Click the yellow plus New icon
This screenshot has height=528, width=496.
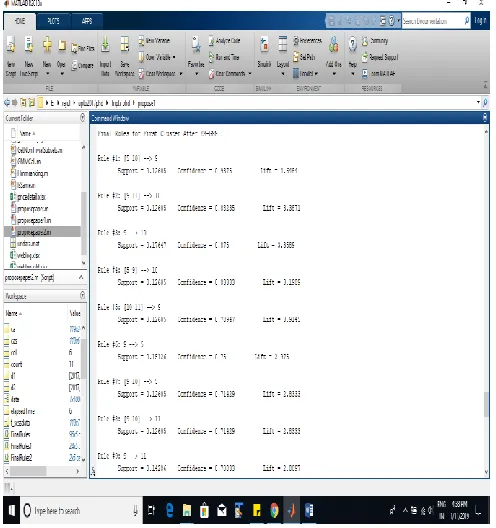click(x=47, y=44)
